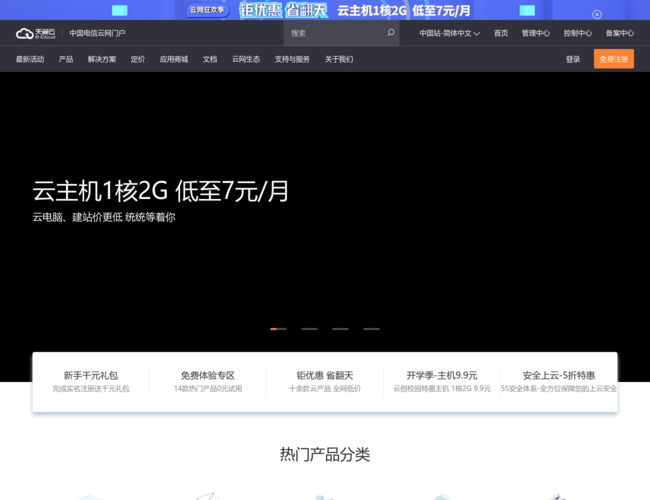The image size is (650, 500).
Task: Open the 最新活动 menu
Action: (30, 59)
